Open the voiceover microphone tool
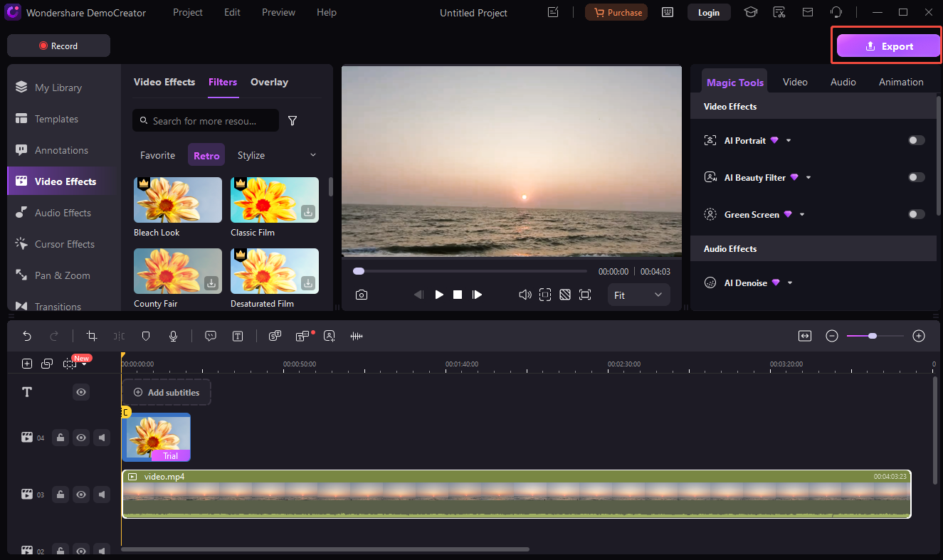 pos(173,336)
